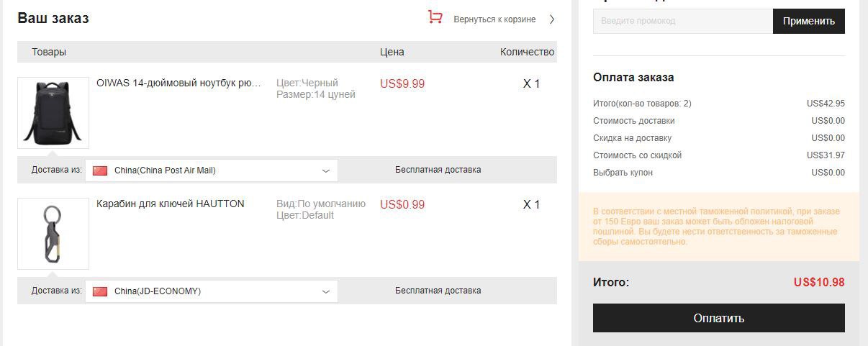868x346 pixels.
Task: Click the red shopping cart icon
Action: pos(435,17)
